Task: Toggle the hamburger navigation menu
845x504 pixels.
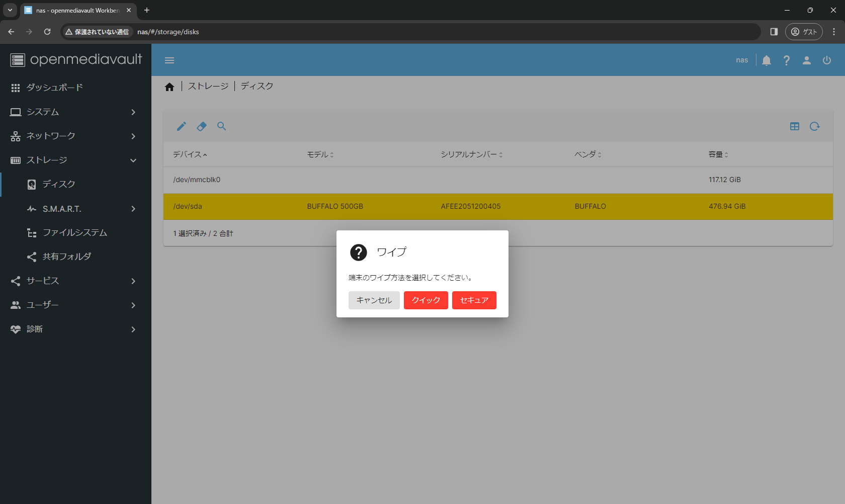Action: tap(170, 60)
